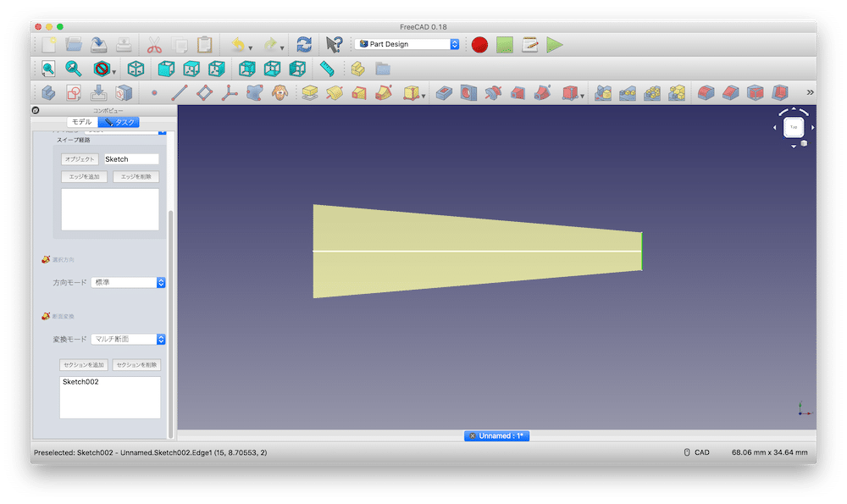
Task: Open the 方向モード dropdown
Action: pyautogui.click(x=128, y=282)
